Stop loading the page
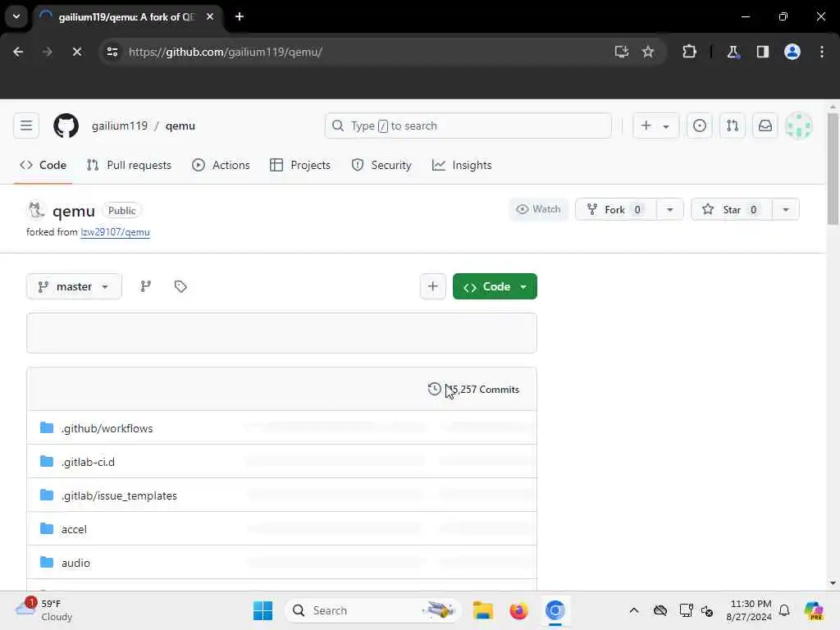The height and width of the screenshot is (630, 840). pyautogui.click(x=76, y=52)
